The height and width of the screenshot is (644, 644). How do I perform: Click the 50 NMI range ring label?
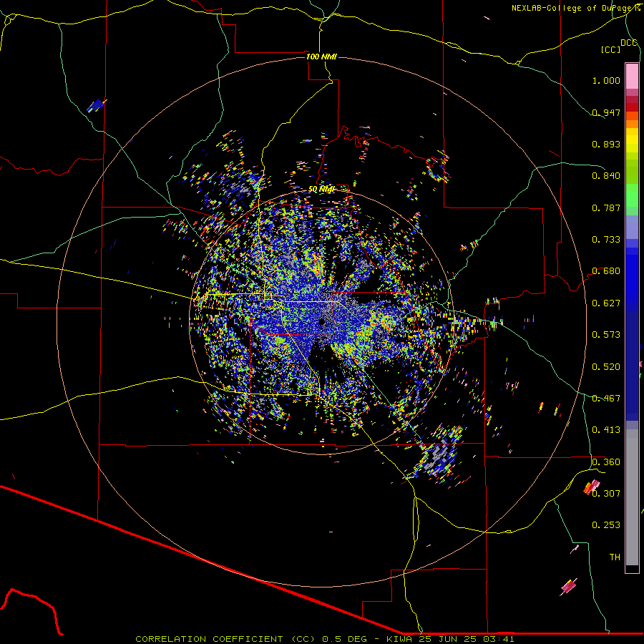click(321, 190)
